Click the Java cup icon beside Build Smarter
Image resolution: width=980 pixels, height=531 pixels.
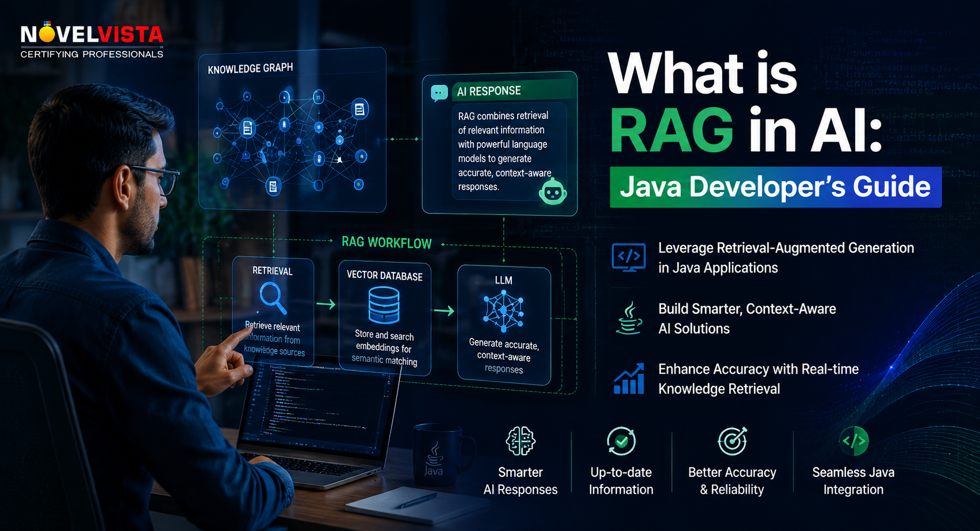(x=629, y=318)
